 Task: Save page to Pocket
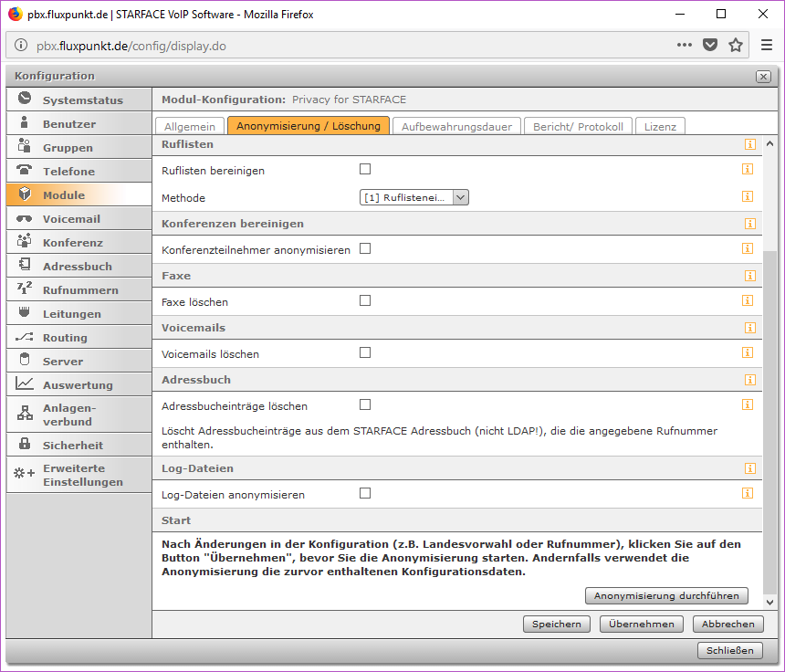point(710,45)
